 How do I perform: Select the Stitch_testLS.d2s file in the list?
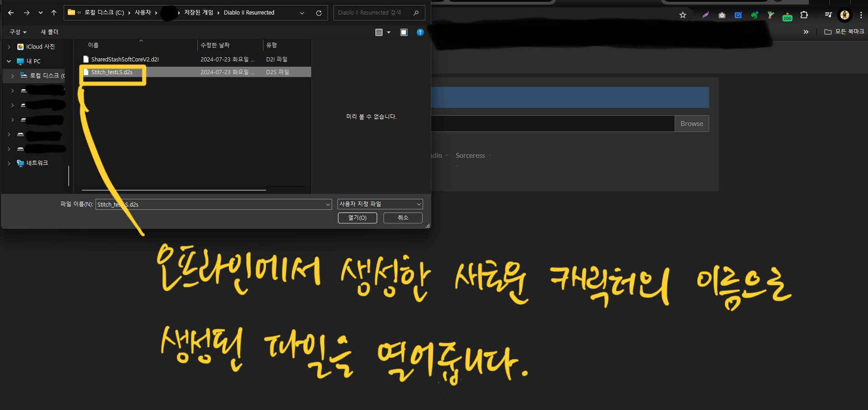point(111,72)
